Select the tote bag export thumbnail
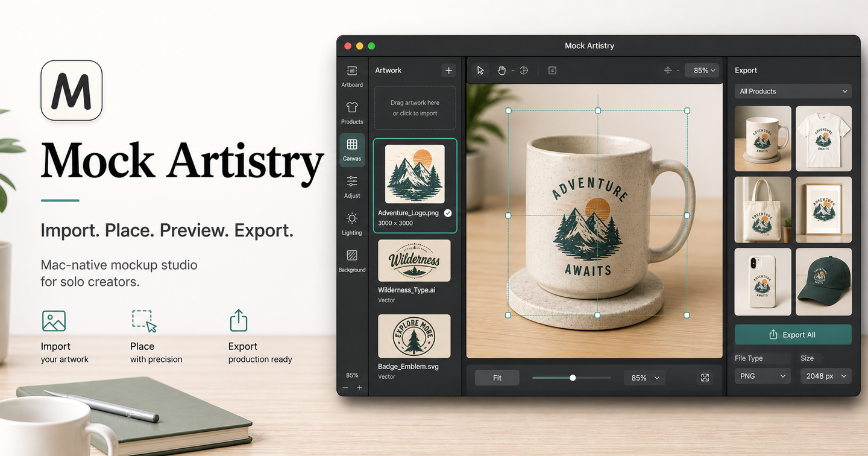 (763, 209)
